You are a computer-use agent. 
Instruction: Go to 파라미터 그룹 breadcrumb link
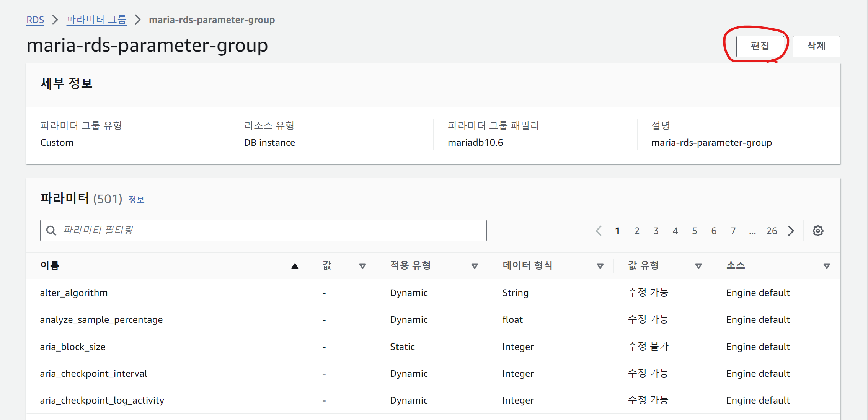tap(96, 20)
